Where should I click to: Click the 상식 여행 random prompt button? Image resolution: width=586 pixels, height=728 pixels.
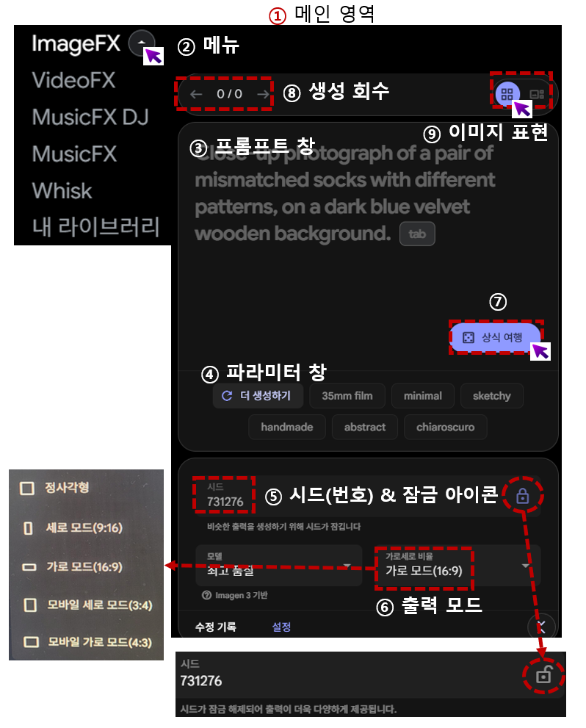tap(496, 337)
